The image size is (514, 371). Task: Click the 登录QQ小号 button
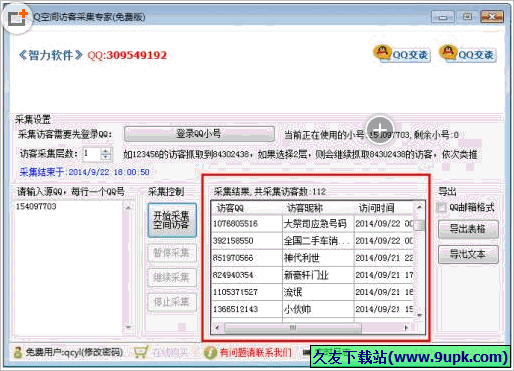pyautogui.click(x=199, y=134)
